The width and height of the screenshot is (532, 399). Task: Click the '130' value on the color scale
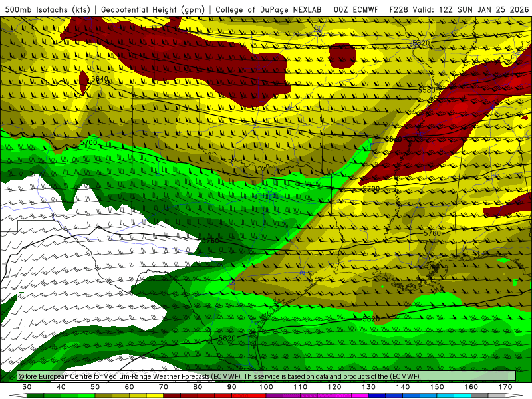click(368, 387)
